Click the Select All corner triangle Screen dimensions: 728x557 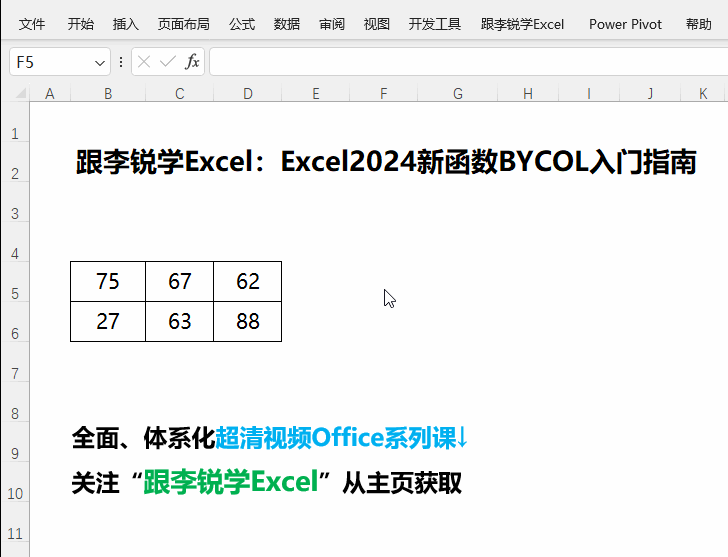pos(20,93)
